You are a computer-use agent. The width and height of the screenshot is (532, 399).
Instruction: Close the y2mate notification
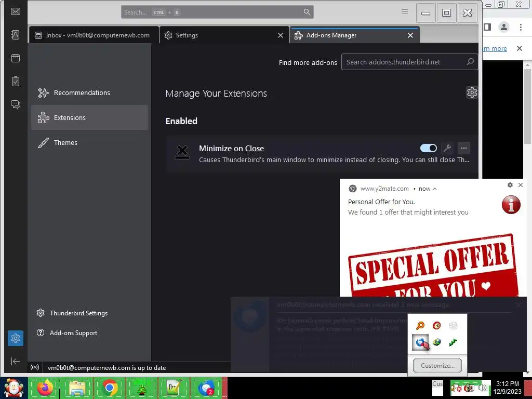521,185
